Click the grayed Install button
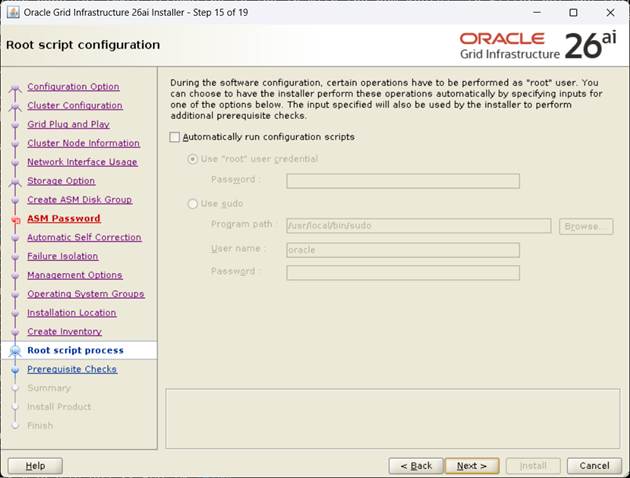 (533, 466)
